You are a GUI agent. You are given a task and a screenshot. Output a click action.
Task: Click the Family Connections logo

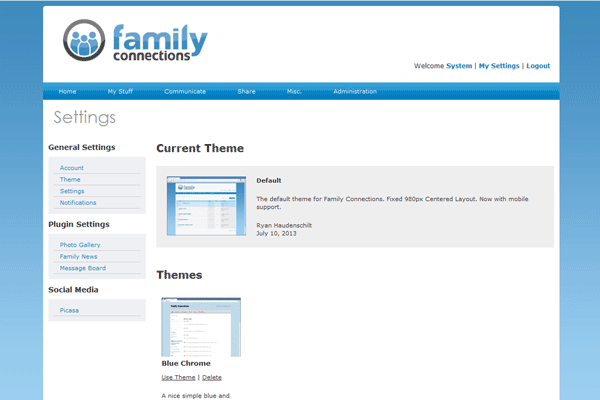[135, 41]
